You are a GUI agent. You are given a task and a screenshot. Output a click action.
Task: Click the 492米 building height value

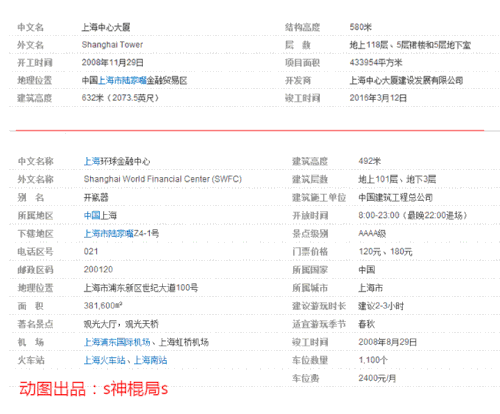pos(370,161)
